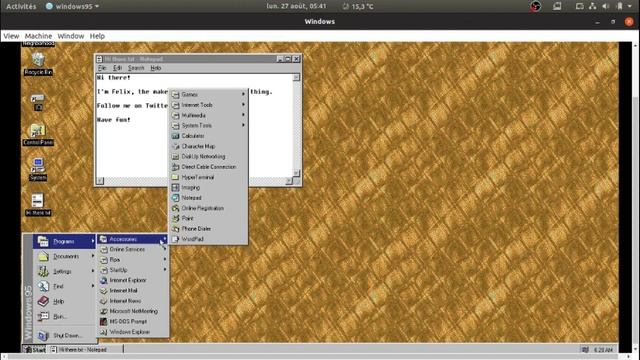Choose Shut Down... in Start menu
The image size is (640, 360).
64,336
